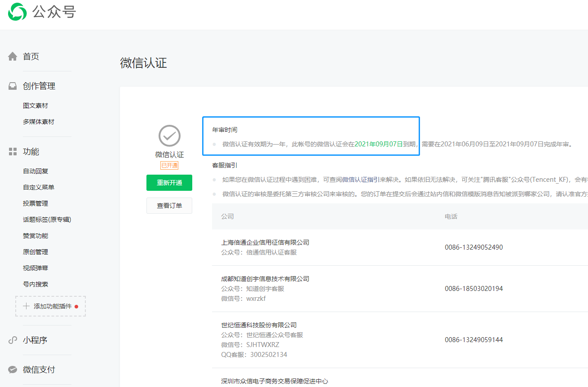
Task: Open 原创管理 in the sidebar
Action: click(35, 252)
